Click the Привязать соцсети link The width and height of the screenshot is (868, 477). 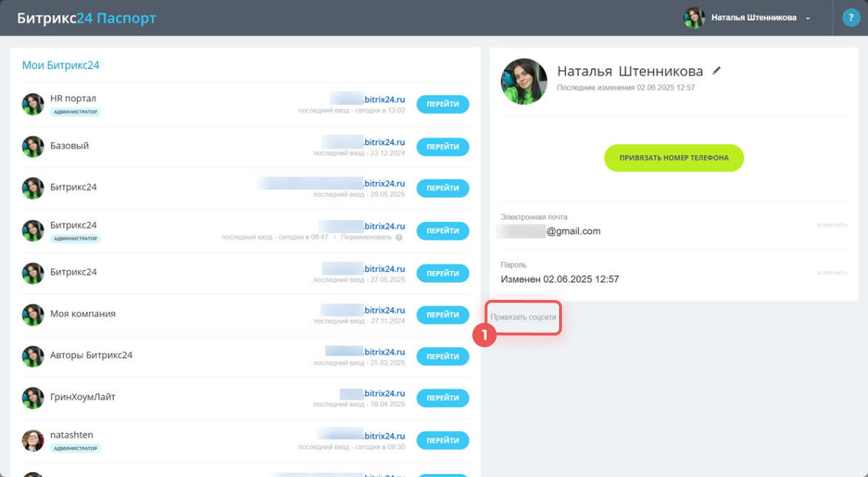523,316
